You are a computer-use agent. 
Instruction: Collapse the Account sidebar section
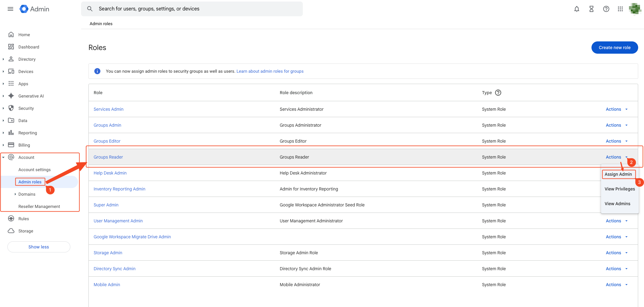pyautogui.click(x=3, y=157)
